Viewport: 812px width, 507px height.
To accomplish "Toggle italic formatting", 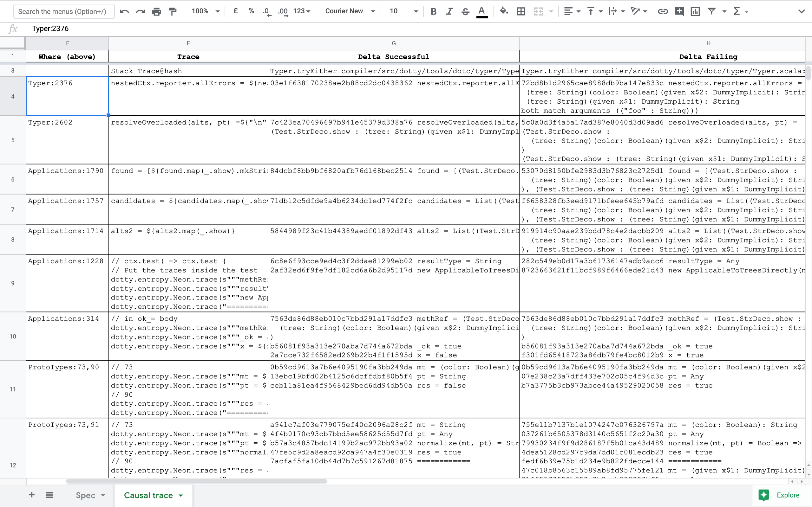I will point(449,11).
